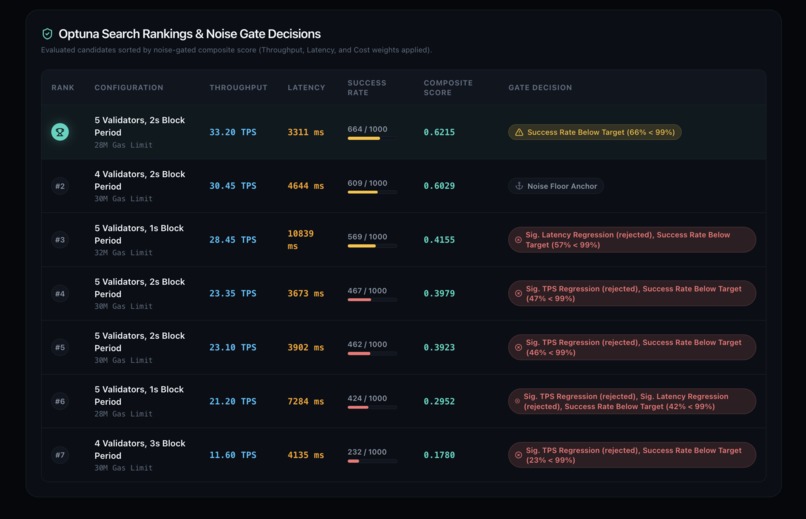Click the composite score 0.6215
The height and width of the screenshot is (519, 806).
439,132
